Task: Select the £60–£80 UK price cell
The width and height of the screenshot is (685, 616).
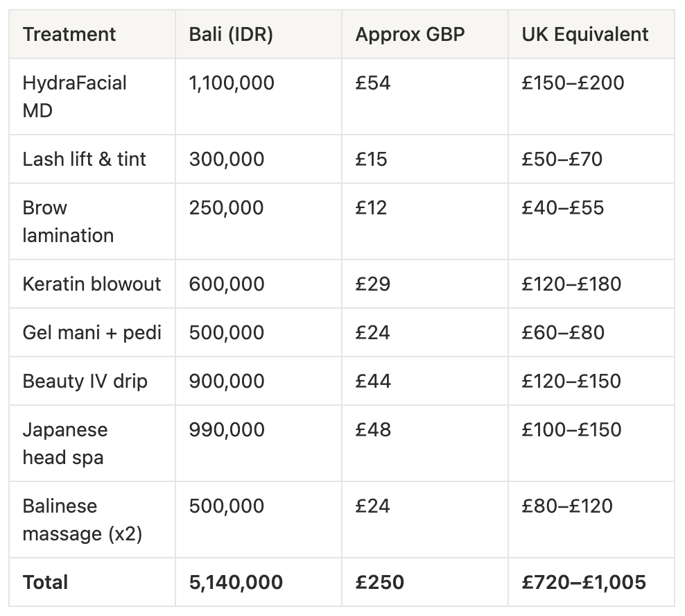Action: 591,332
